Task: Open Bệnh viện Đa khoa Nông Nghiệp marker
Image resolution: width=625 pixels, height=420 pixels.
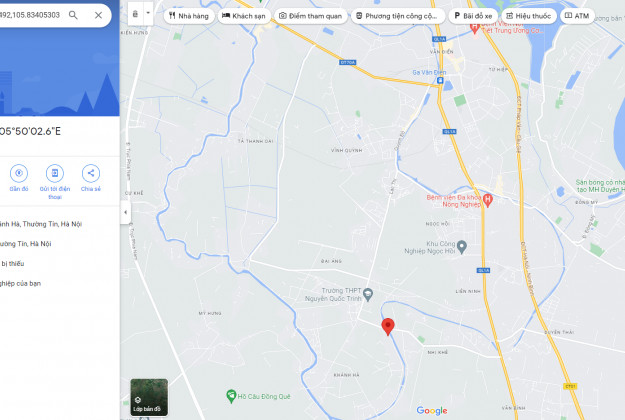Action: pyautogui.click(x=487, y=200)
